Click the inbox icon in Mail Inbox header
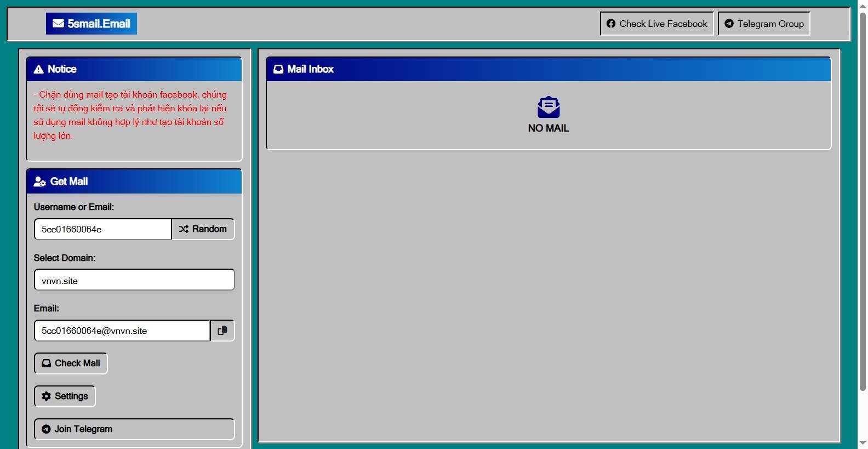Image resolution: width=868 pixels, height=449 pixels. coord(278,69)
